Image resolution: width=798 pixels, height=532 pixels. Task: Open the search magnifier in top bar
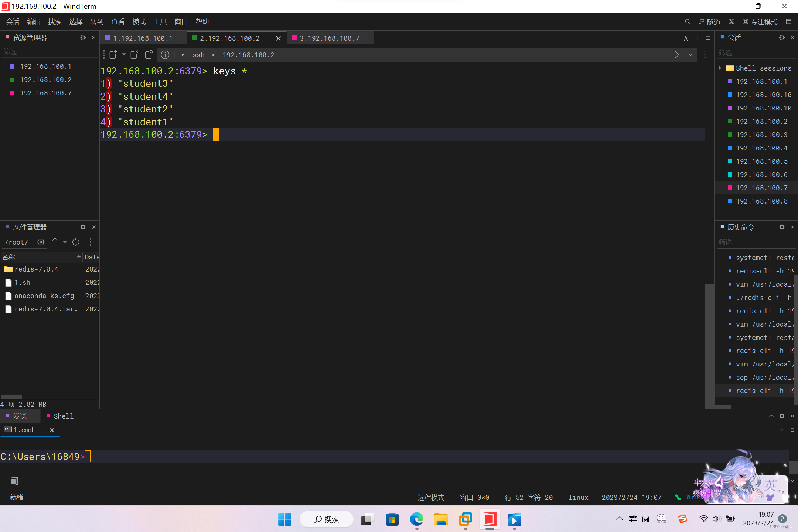click(x=687, y=22)
